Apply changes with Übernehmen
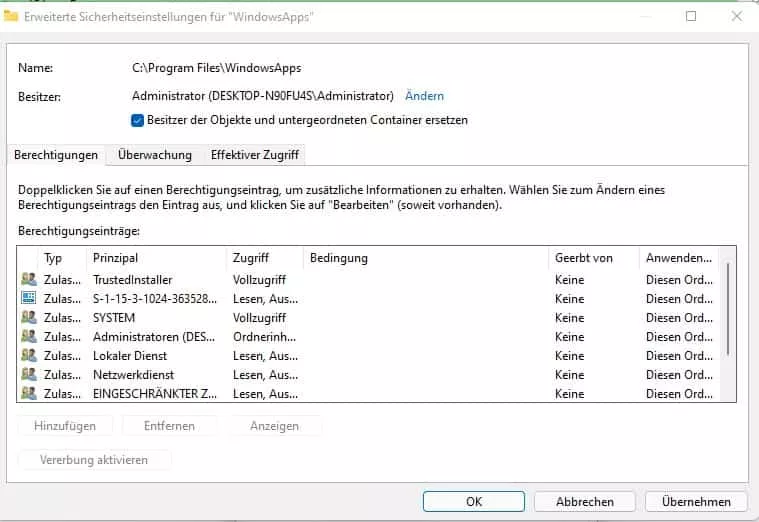This screenshot has width=759, height=522. (696, 502)
